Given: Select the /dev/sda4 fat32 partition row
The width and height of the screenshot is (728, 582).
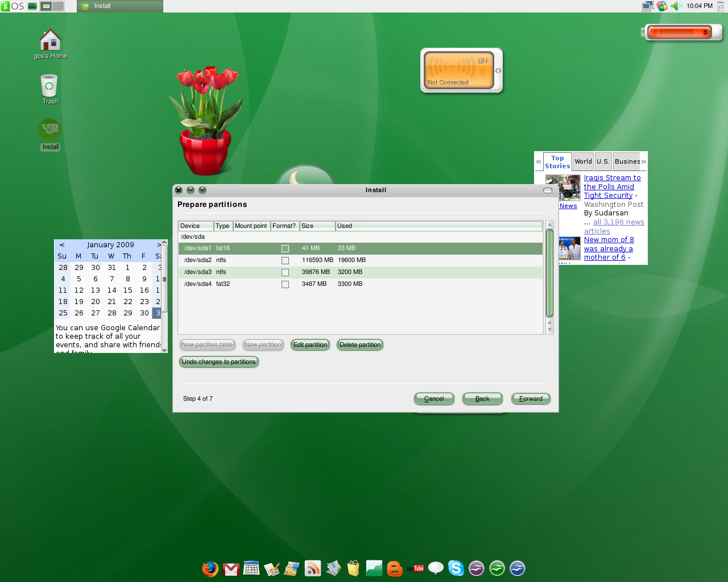Looking at the screenshot, I should (361, 284).
